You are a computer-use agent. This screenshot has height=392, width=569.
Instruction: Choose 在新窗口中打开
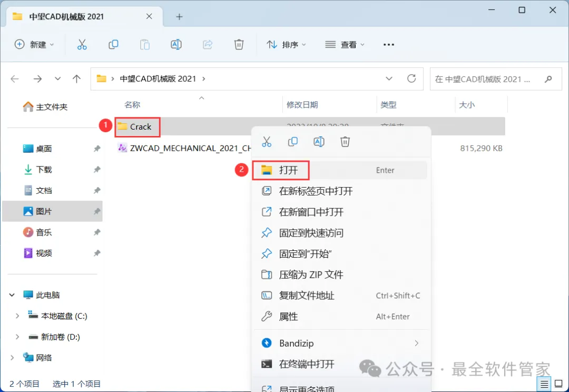click(340, 212)
